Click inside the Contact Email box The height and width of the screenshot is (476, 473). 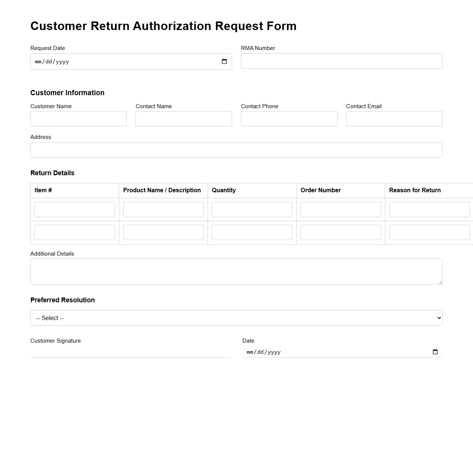394,119
